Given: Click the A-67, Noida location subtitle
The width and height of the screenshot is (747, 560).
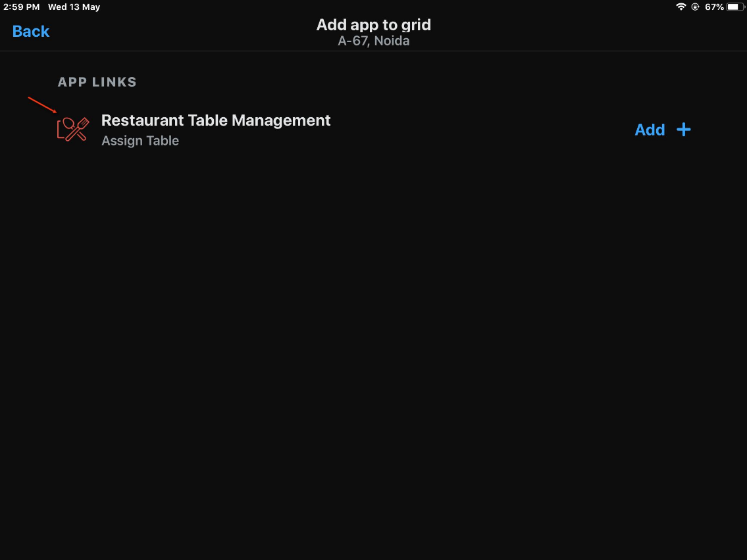Looking at the screenshot, I should tap(373, 41).
